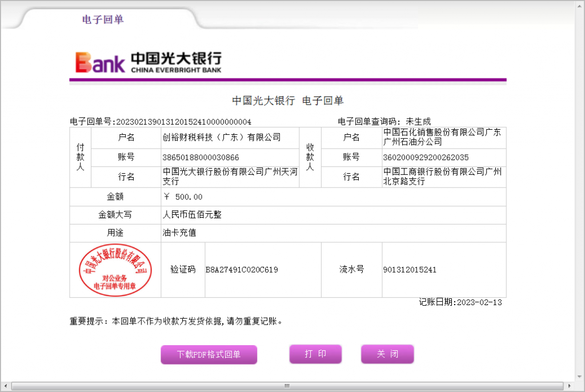Click the verification code B8A27491C020C619
This screenshot has height=392, width=585.
pos(242,270)
